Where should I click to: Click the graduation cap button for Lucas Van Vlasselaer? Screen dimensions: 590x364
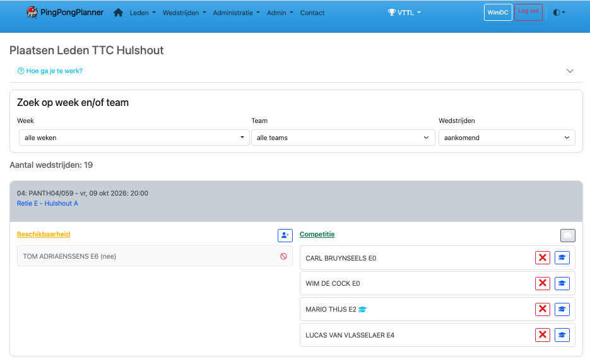(562, 335)
